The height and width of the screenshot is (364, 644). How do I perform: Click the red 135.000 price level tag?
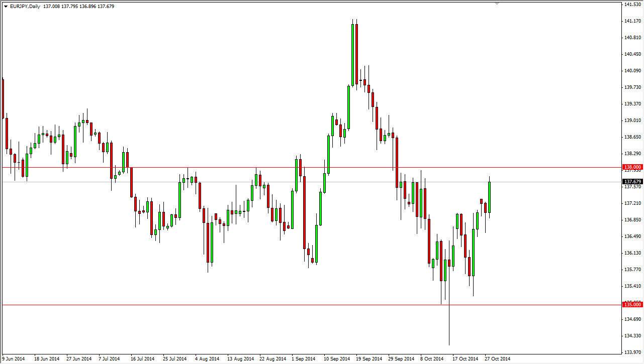[632, 305]
